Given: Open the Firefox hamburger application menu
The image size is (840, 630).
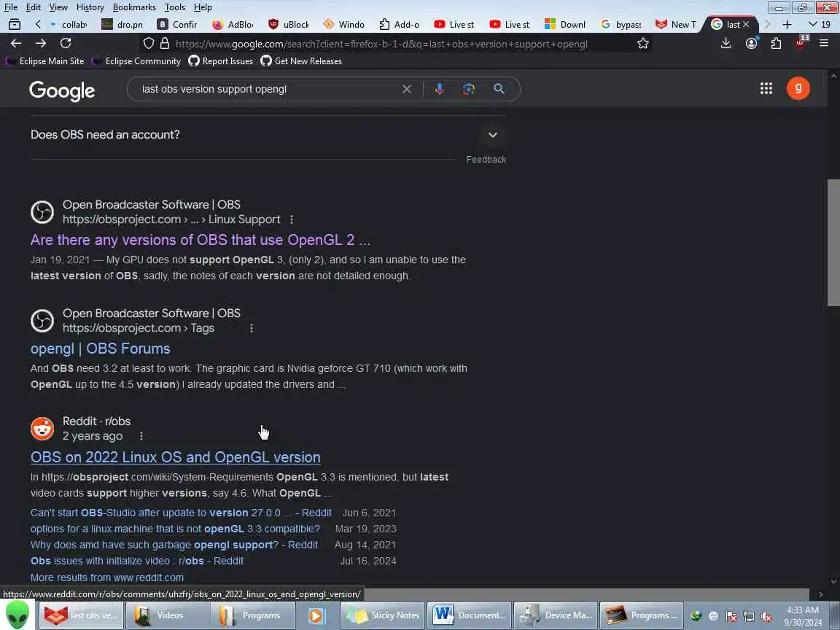Looking at the screenshot, I should click(824, 44).
